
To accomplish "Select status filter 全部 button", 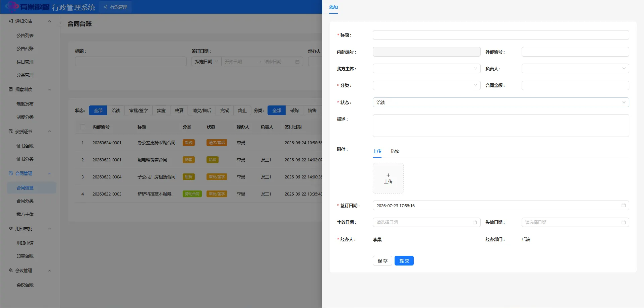I will click(98, 110).
